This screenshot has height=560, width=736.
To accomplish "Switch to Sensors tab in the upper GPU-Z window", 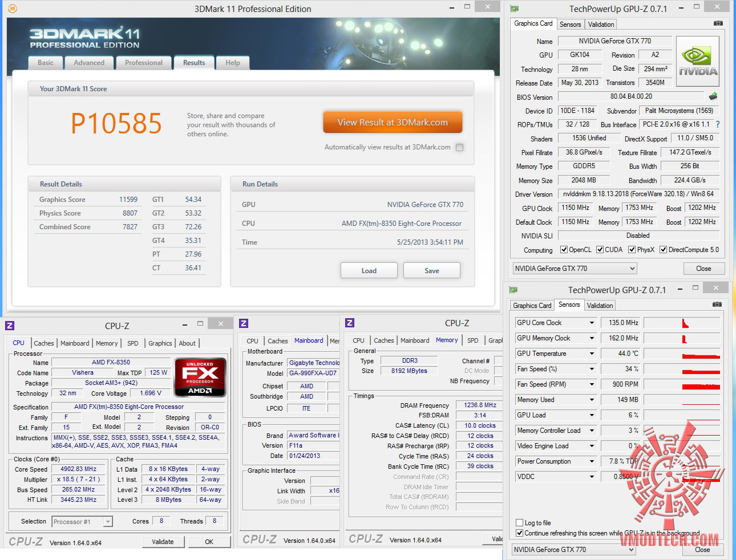I will coord(570,25).
